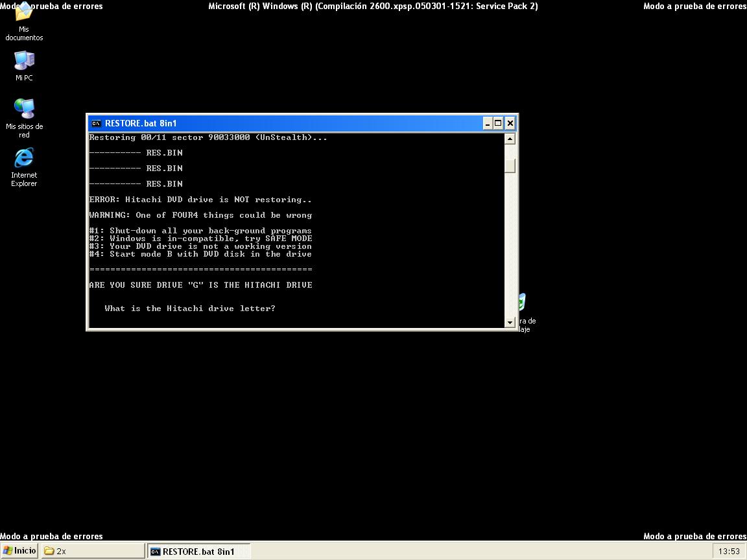Click the '#1: Shut-down all your back-ground programs' line
The image size is (747, 560).
click(x=200, y=231)
